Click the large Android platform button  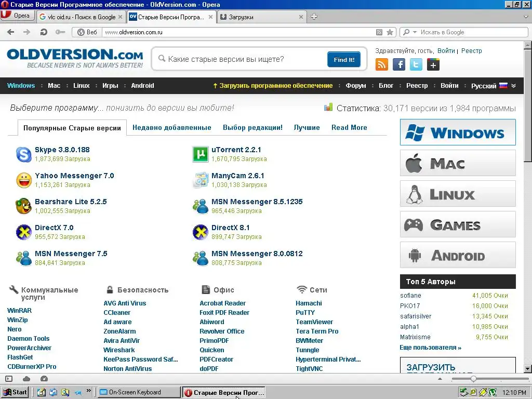coord(458,255)
